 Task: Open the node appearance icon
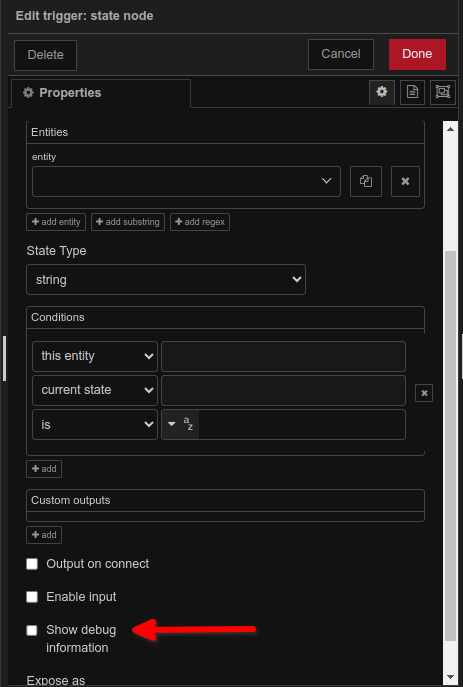click(x=442, y=92)
